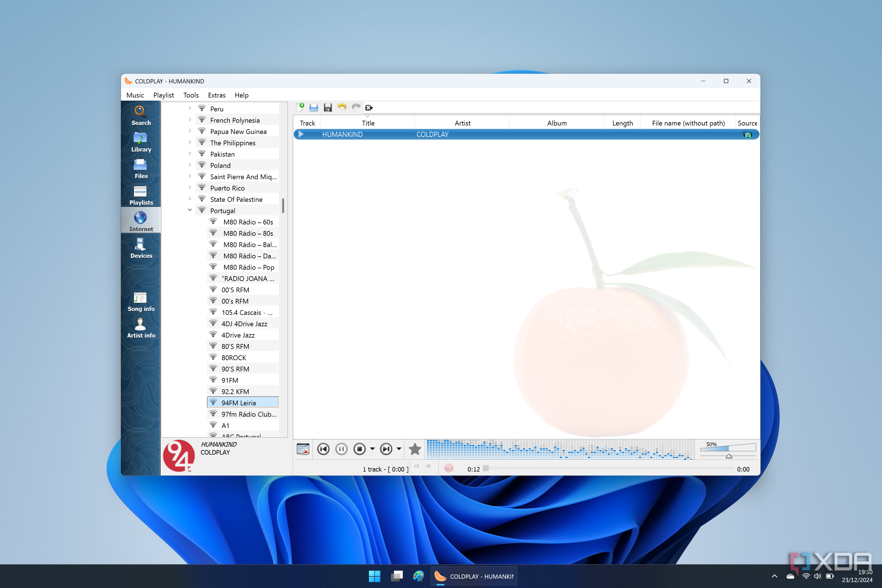
Task: Save the playlist with floppy icon
Action: (x=328, y=108)
